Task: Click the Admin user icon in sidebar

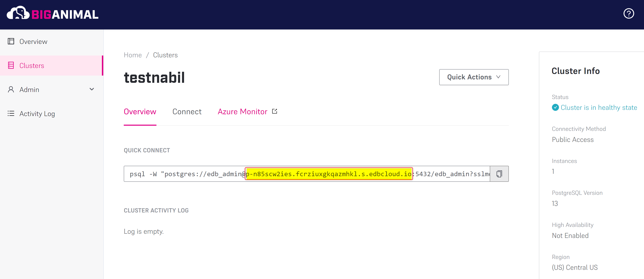Action: pos(11,89)
